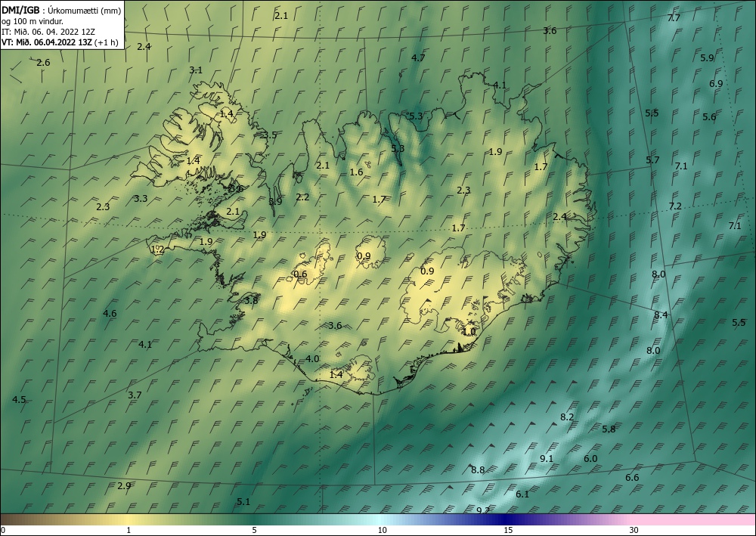Click the 4.6 value label
The height and width of the screenshot is (536, 756).
click(x=110, y=313)
